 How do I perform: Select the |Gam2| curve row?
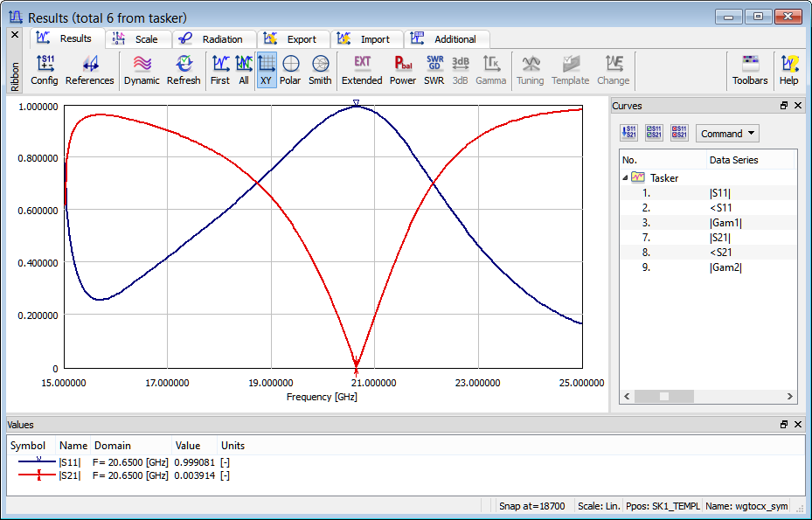coord(708,267)
